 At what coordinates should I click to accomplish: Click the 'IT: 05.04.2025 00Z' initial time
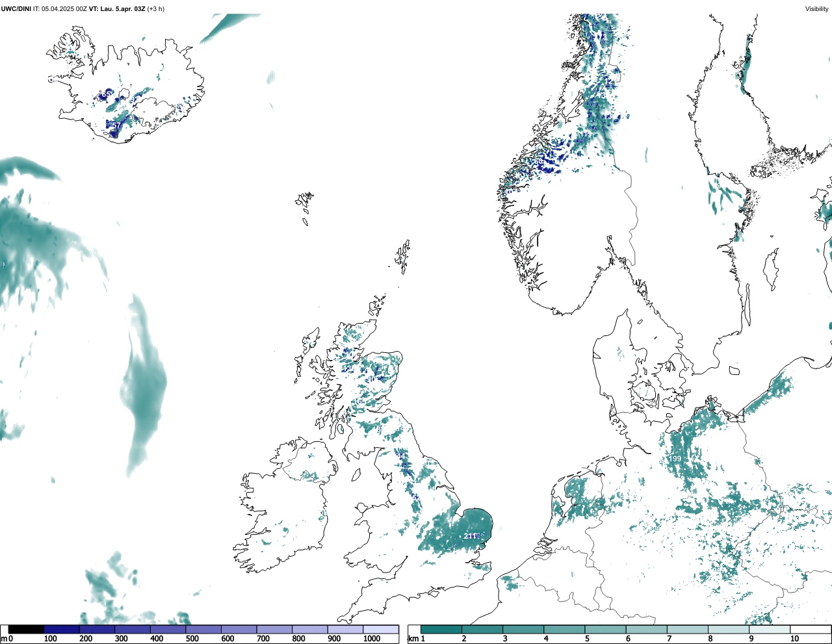(60, 9)
